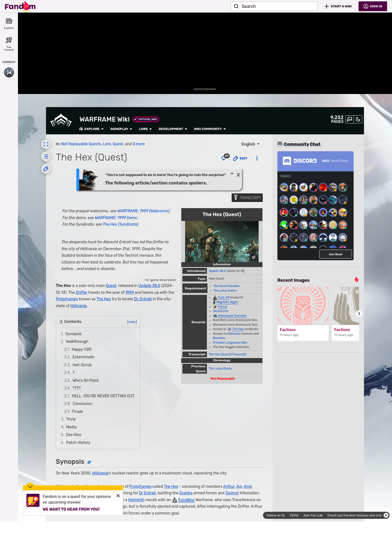392x545 pixels.
Task: Collapse the spoiler notice with minus
Action: [232, 174]
